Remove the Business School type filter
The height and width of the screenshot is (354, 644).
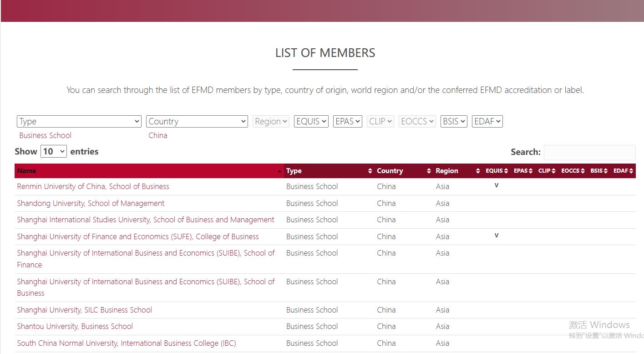click(x=45, y=135)
